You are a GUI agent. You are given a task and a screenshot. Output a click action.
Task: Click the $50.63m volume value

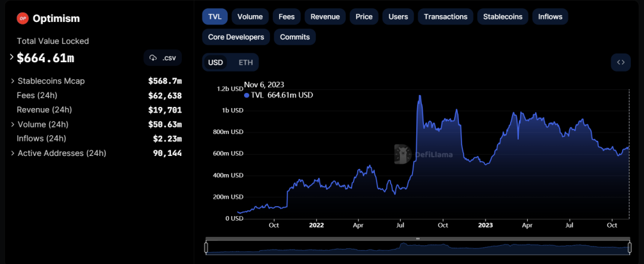pos(165,124)
